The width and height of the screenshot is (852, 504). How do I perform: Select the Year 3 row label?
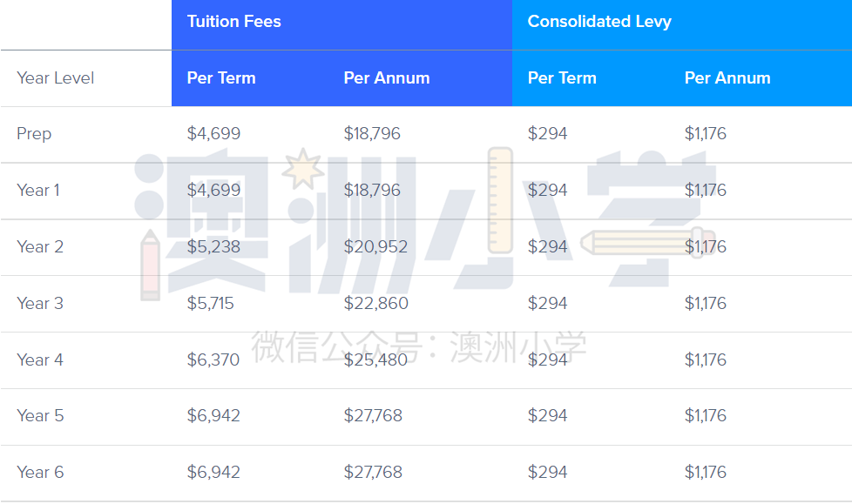[40, 303]
